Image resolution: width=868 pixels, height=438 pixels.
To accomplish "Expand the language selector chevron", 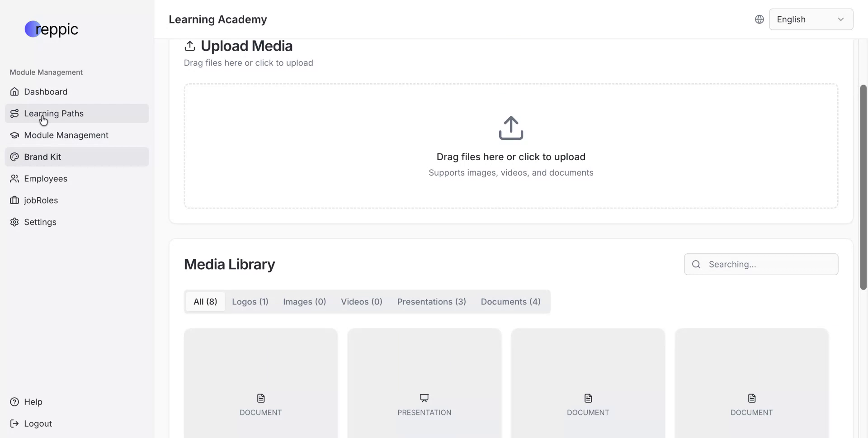I will [x=841, y=19].
